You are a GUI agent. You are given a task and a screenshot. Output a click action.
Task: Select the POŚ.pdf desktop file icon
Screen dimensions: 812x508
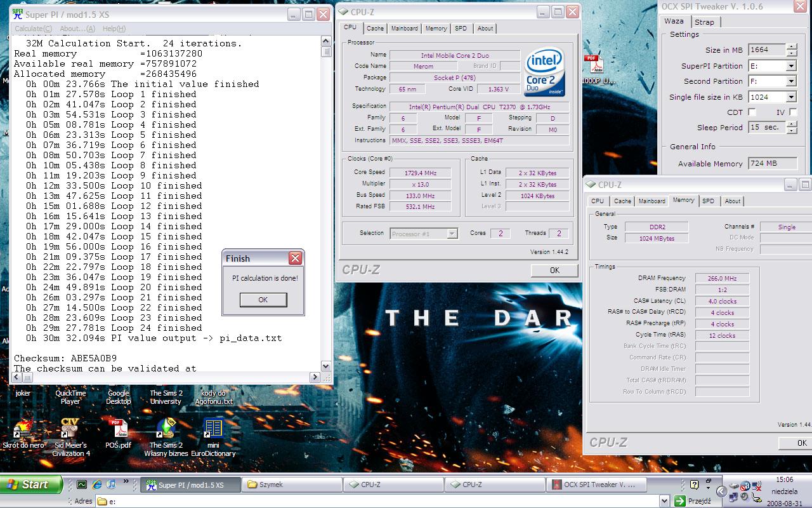118,434
